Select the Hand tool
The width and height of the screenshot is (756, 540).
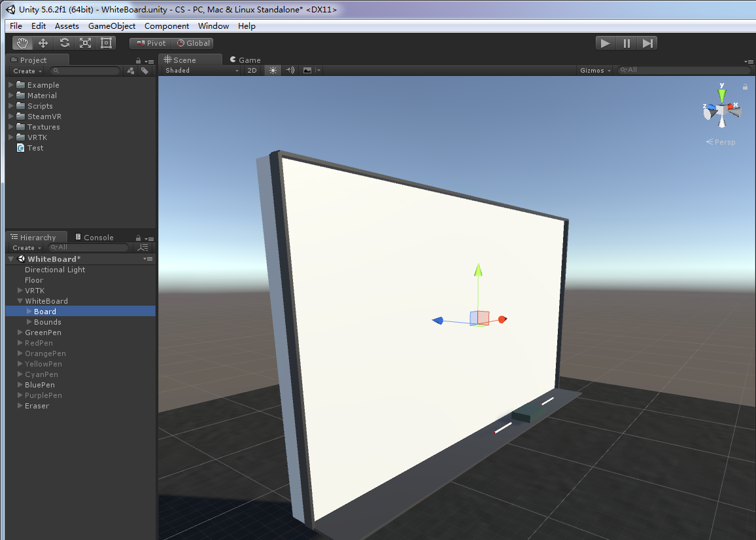pyautogui.click(x=22, y=43)
